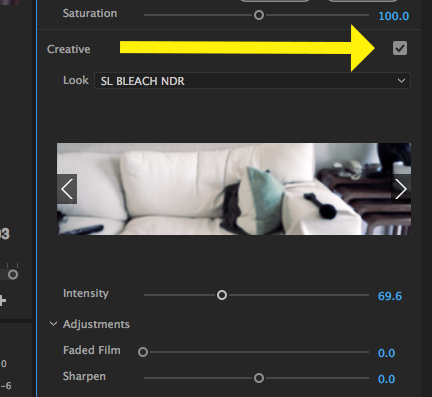Collapse the Adjustments section
432x397 pixels.
click(53, 324)
